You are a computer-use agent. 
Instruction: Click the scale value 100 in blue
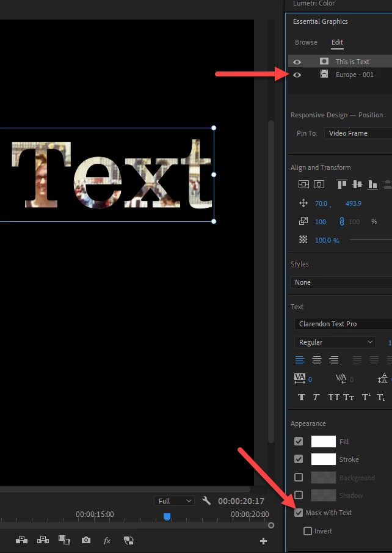321,222
